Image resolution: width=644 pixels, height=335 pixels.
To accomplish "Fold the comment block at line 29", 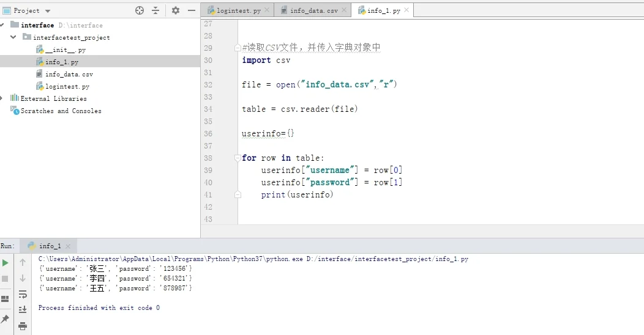I will pyautogui.click(x=238, y=48).
